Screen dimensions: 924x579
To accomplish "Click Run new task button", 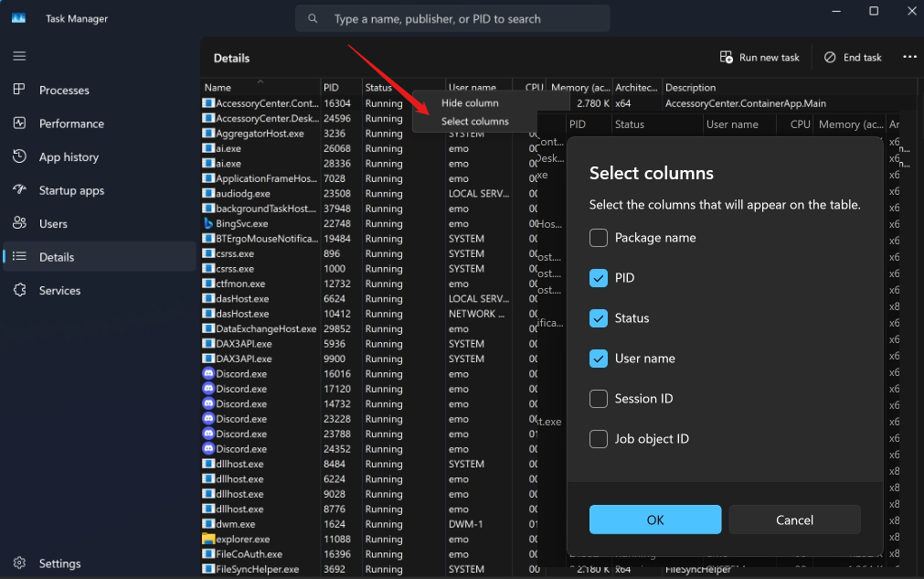I will coord(759,58).
